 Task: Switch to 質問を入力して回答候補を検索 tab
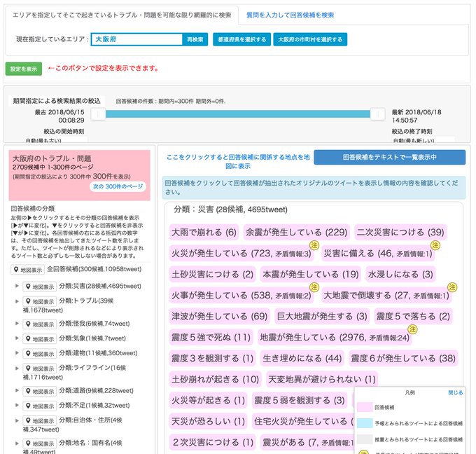(290, 15)
